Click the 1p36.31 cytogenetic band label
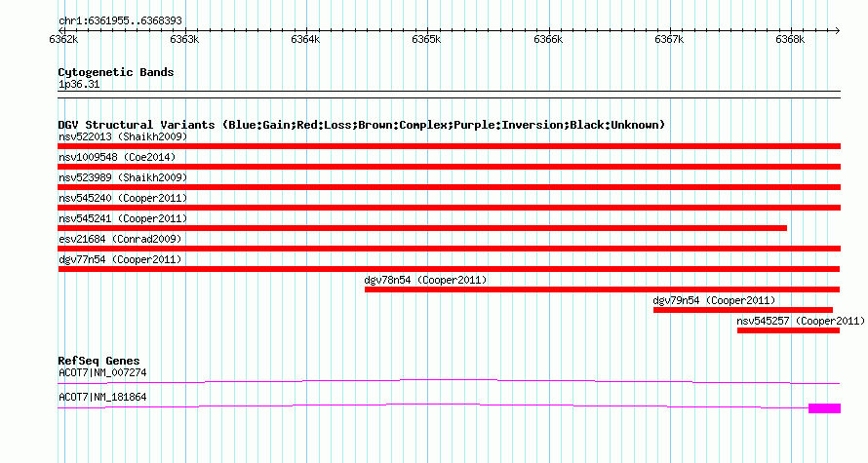Image resolution: width=868 pixels, height=463 pixels. 79,85
